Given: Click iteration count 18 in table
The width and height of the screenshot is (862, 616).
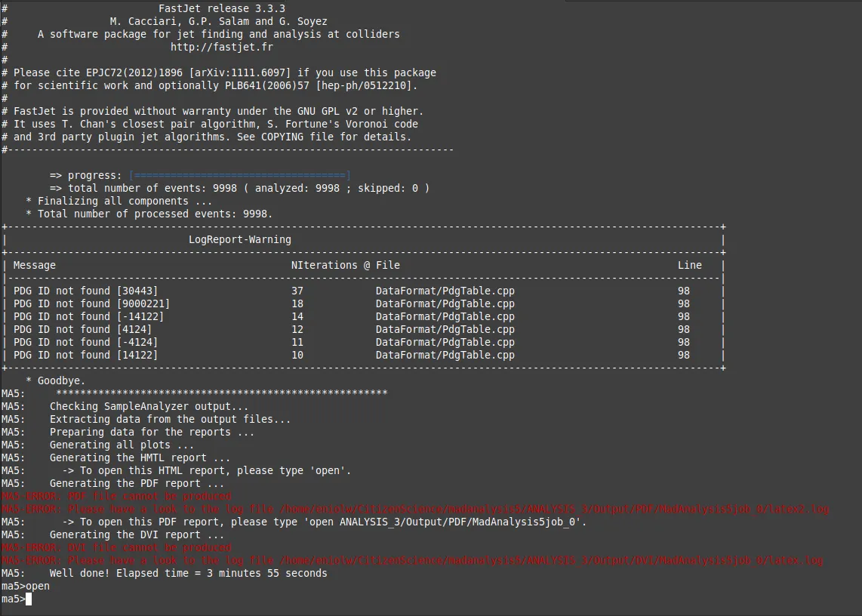Looking at the screenshot, I should tap(297, 303).
